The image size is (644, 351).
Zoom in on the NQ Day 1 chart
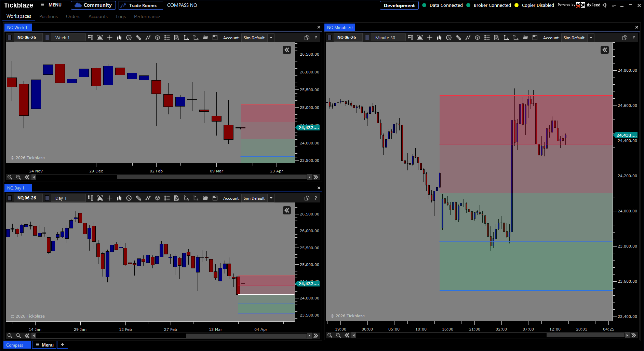click(18, 336)
